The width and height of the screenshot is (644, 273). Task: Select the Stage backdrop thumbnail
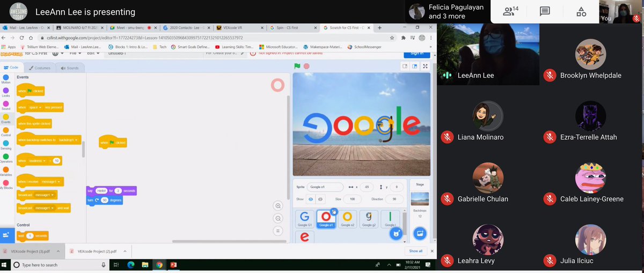[419, 199]
